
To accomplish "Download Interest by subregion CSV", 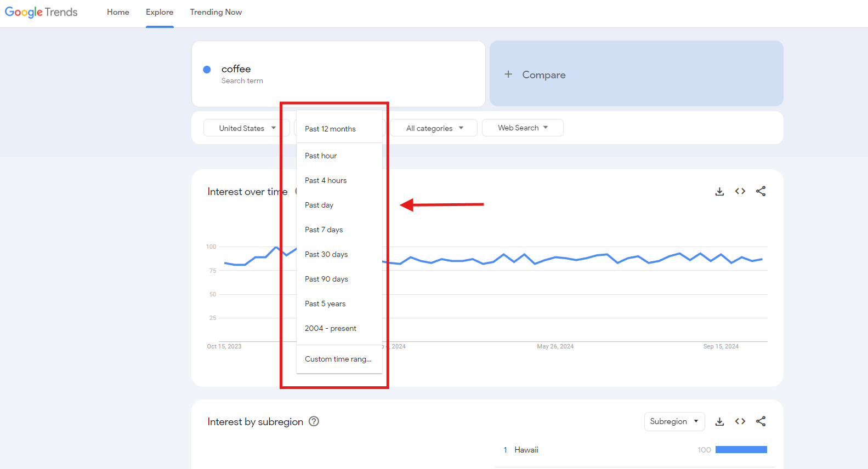I will [x=719, y=421].
